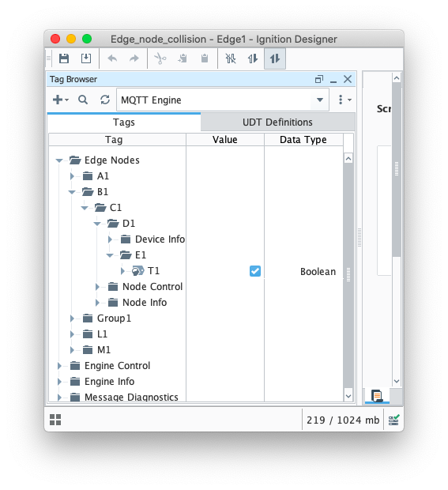Uncheck the T1 Boolean value checkbox
This screenshot has height=490, width=448.
click(255, 271)
